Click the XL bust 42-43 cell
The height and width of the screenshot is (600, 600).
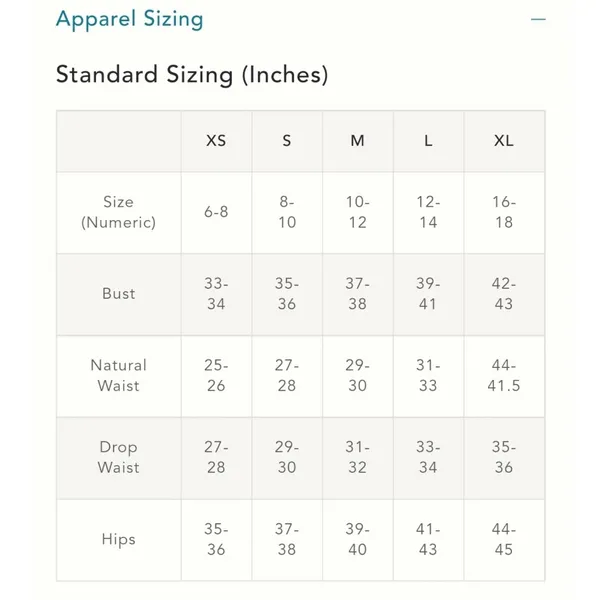[x=504, y=294]
